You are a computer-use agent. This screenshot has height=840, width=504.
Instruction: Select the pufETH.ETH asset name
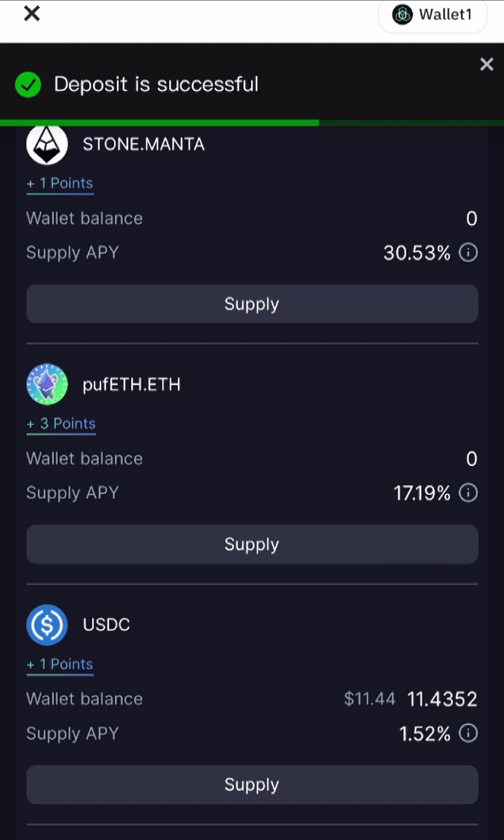point(131,385)
